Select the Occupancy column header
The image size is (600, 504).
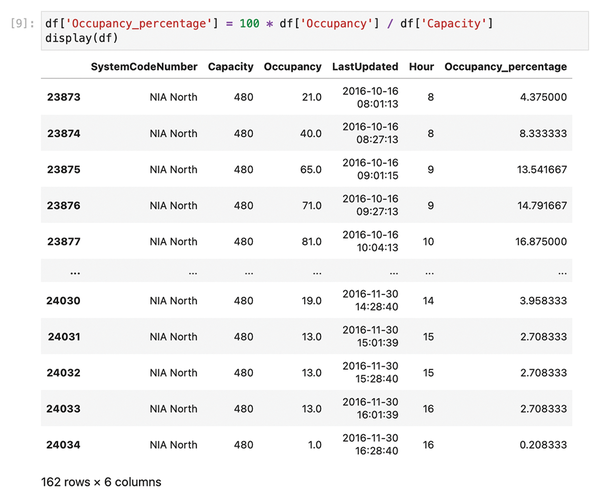coord(292,67)
